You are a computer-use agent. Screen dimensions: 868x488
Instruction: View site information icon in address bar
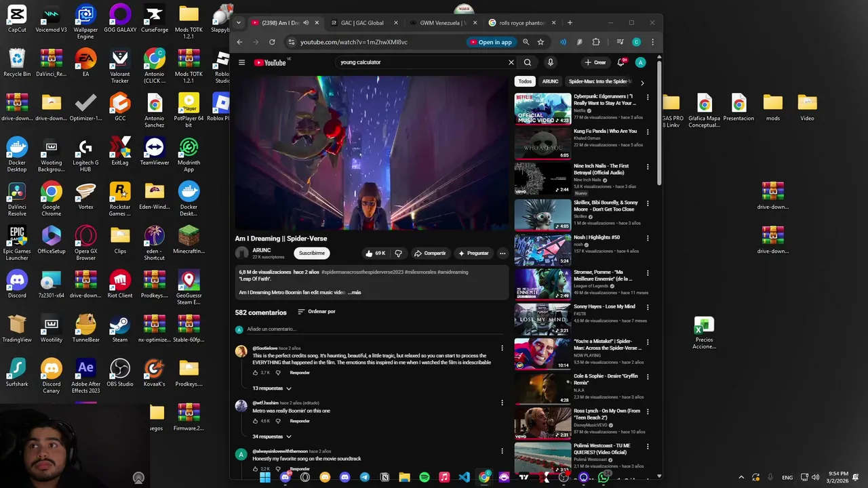[x=292, y=42]
